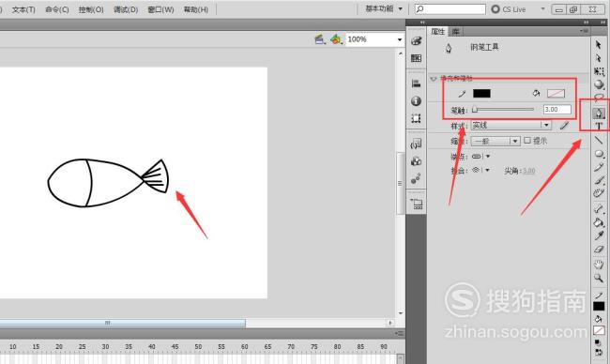Viewport: 610px width, 364px height.
Task: Pick the Line tool
Action: 599,140
